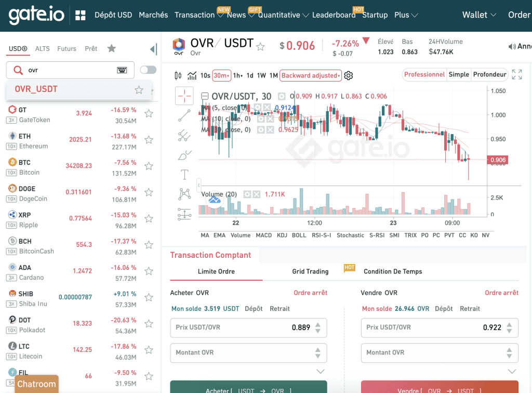This screenshot has height=393, width=532.
Task: Decrease sell price with down stepper
Action: [x=509, y=331]
